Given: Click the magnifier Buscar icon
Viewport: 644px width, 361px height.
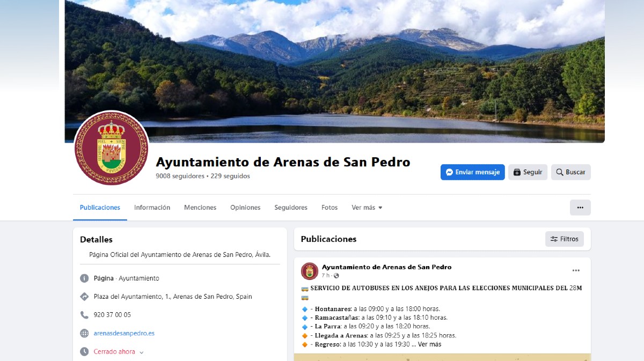Looking at the screenshot, I should pyautogui.click(x=560, y=172).
